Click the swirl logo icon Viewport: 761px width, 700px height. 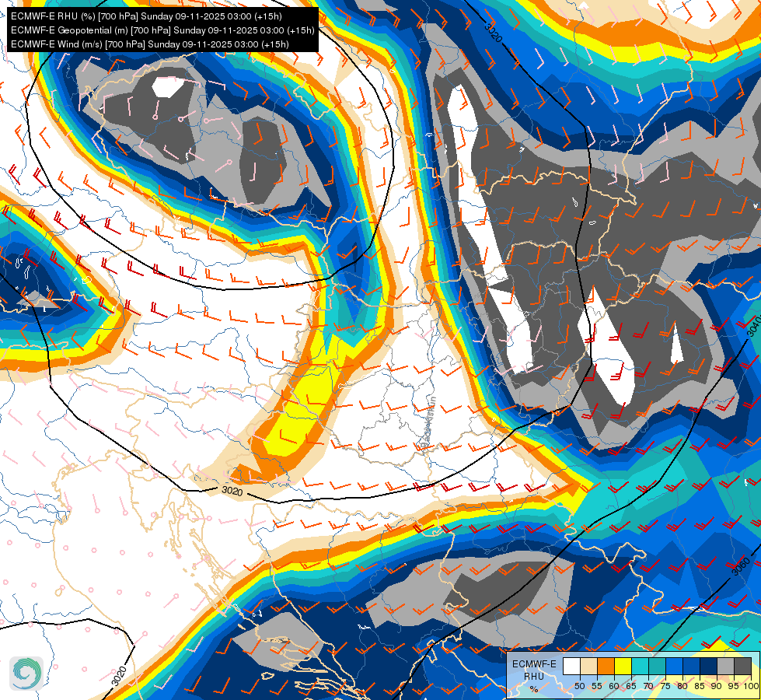pyautogui.click(x=26, y=673)
